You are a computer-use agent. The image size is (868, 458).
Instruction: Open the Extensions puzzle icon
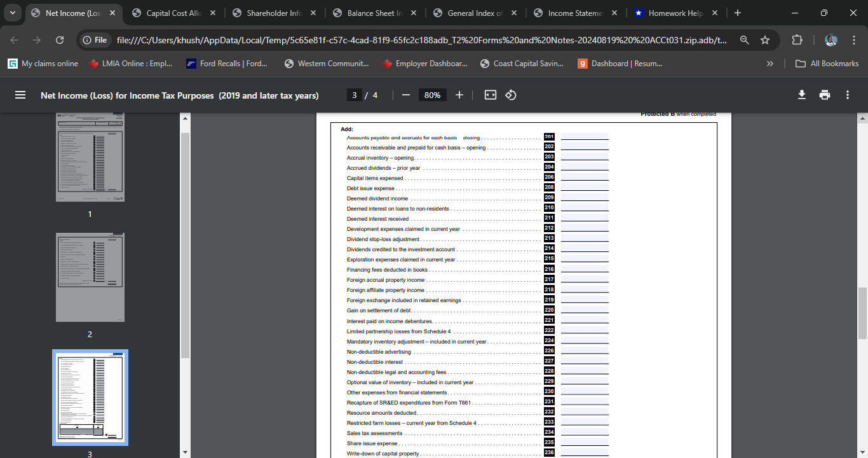(x=797, y=40)
